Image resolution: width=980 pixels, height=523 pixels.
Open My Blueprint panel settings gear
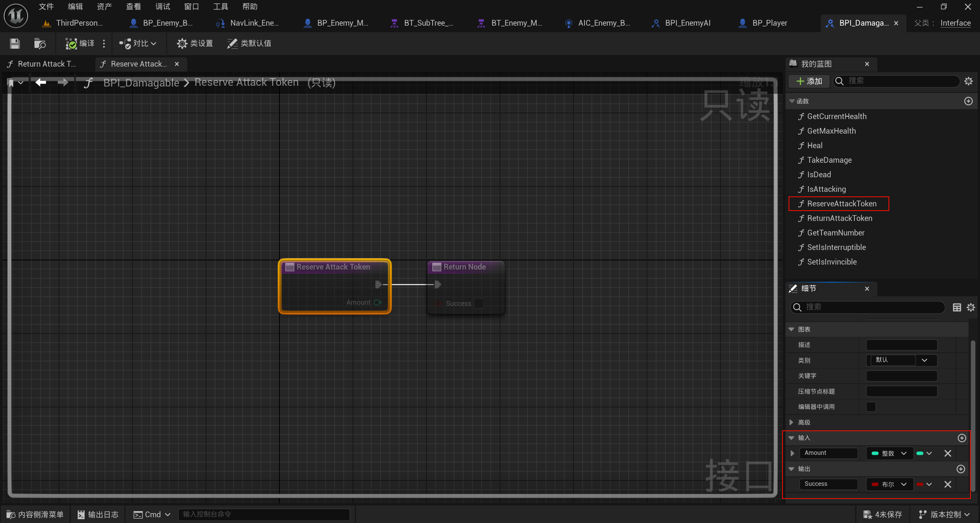[x=968, y=81]
